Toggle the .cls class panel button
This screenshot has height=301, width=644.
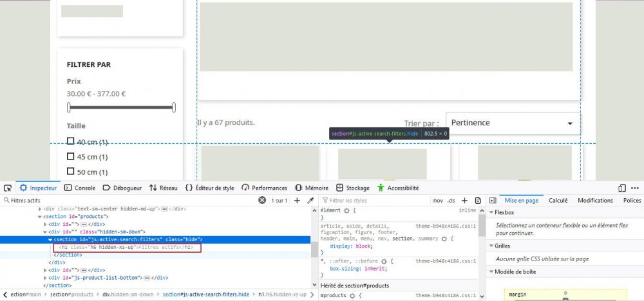(451, 201)
